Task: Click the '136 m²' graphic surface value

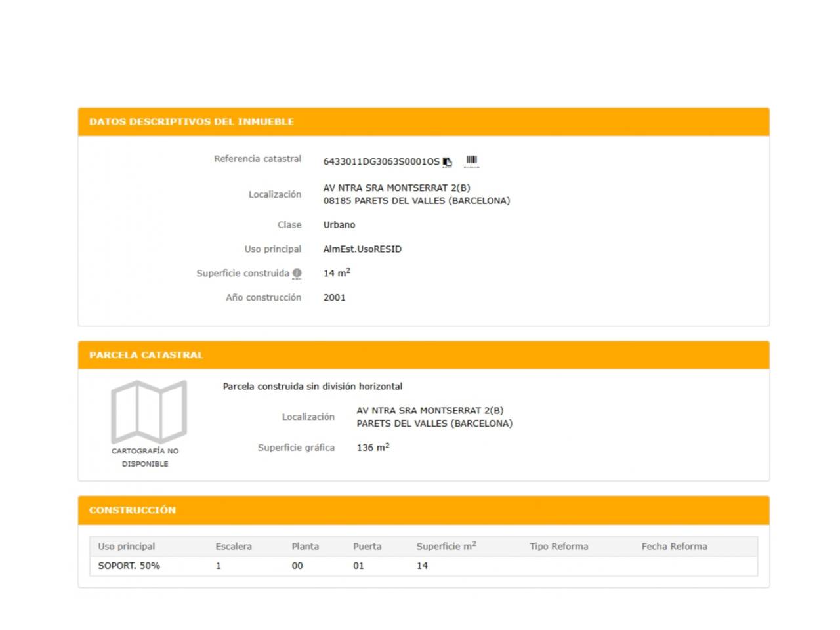Action: tap(373, 448)
